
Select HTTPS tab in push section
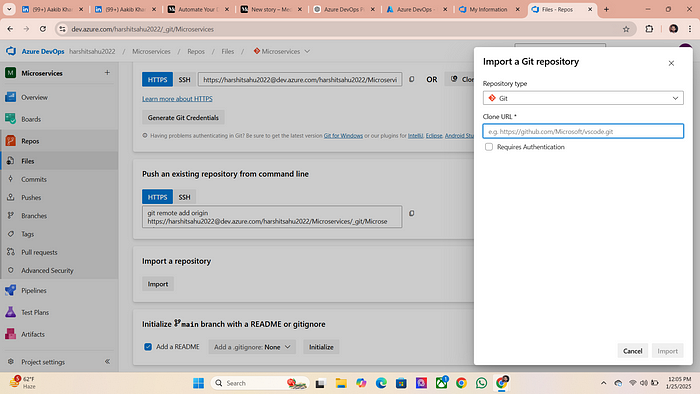[x=157, y=197]
